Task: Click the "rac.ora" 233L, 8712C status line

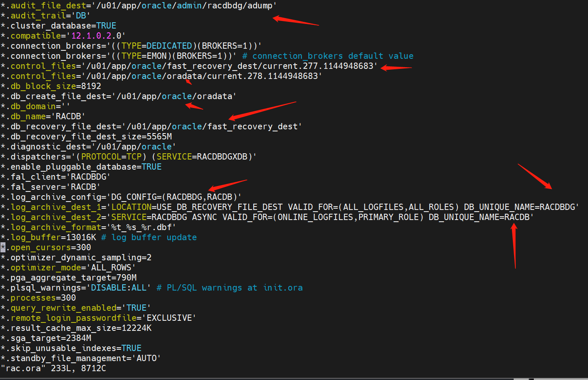Action: 53,368
